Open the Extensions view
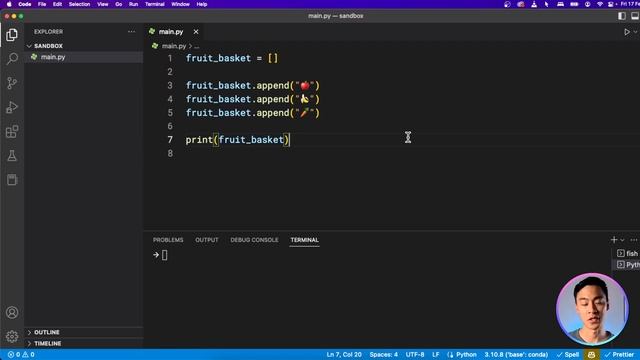Viewport: 640px width, 360px height. (x=12, y=131)
